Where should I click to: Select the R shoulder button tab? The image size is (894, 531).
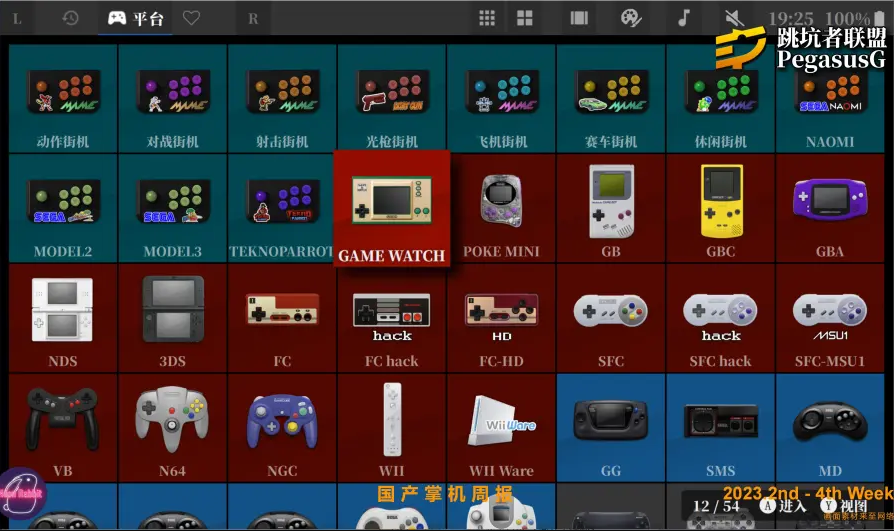click(x=253, y=19)
